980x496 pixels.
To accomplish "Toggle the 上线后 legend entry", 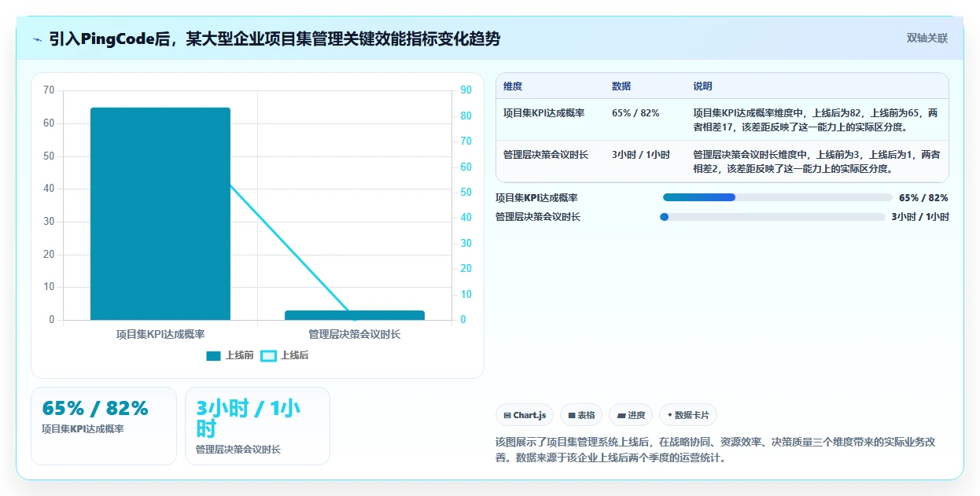I will (x=285, y=355).
